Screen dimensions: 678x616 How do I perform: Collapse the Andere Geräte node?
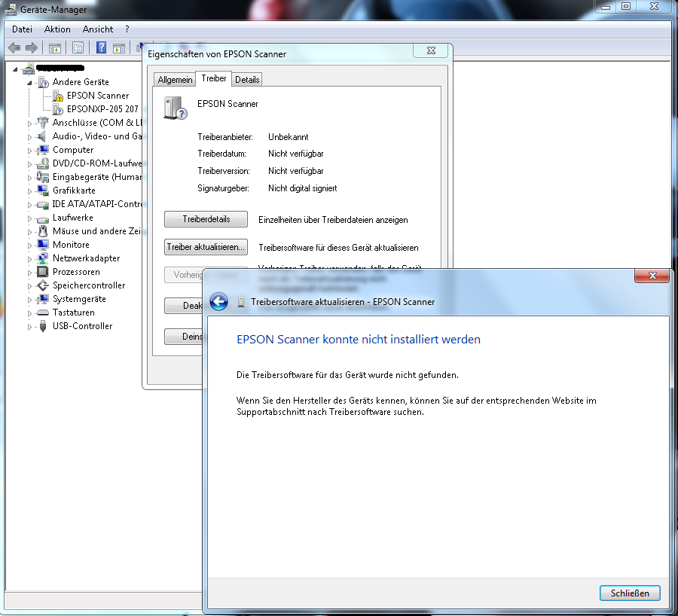click(x=29, y=83)
